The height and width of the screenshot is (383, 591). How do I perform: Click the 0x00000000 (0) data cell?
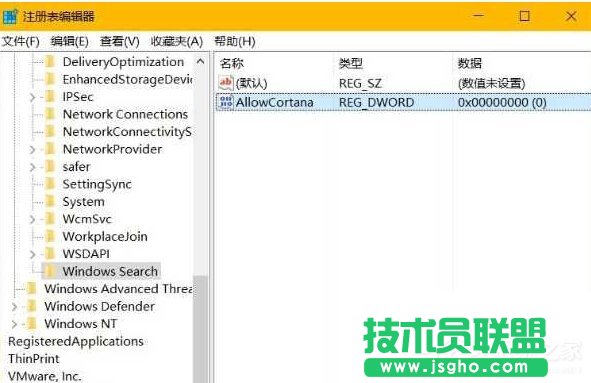tap(502, 102)
